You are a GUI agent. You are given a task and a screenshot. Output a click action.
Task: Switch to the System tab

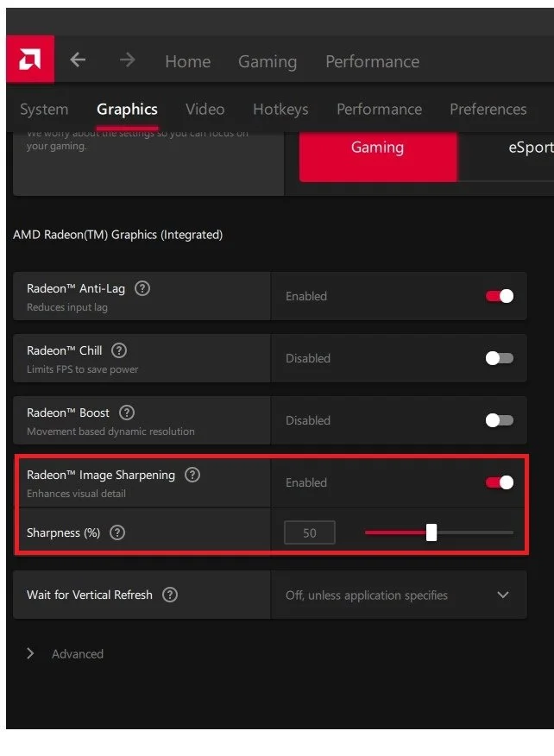click(x=44, y=110)
